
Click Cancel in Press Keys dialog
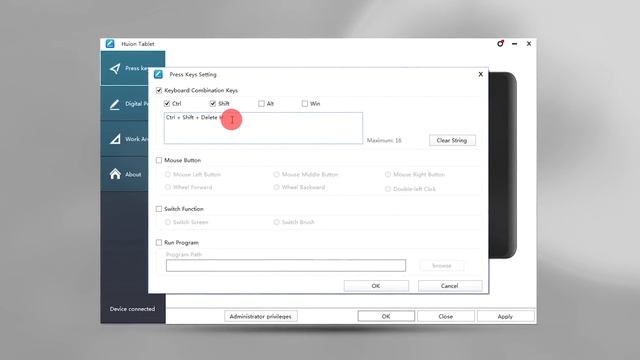coord(450,286)
